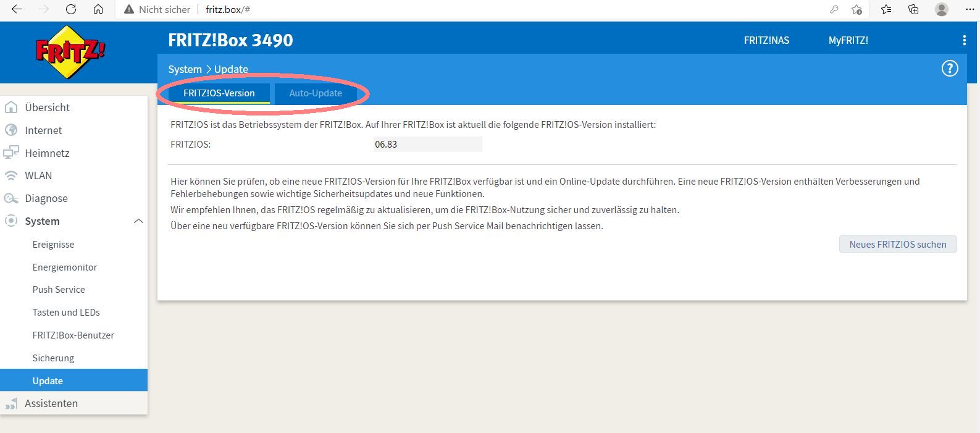Click the FRITZ! logo
Image resolution: width=980 pixels, height=433 pixels.
pos(70,53)
